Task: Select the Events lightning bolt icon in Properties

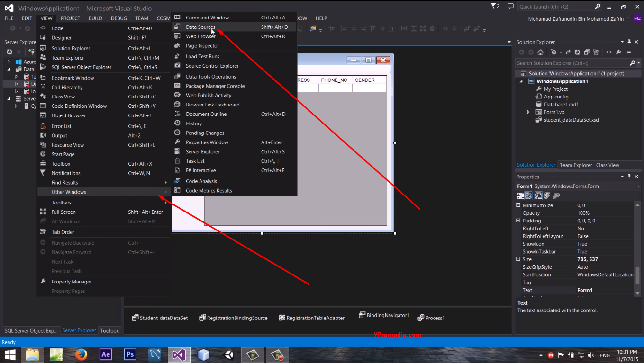Action: point(547,195)
